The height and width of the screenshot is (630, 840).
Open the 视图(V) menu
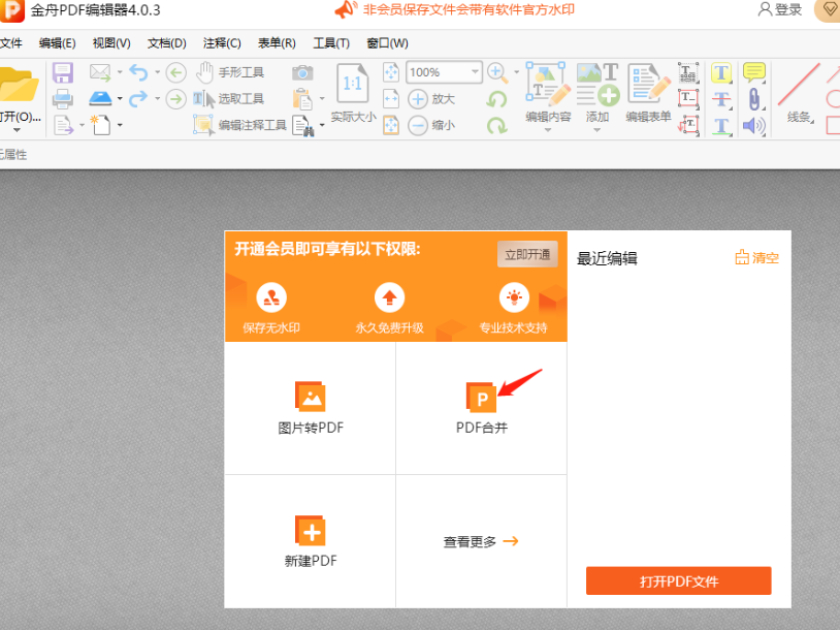(111, 43)
